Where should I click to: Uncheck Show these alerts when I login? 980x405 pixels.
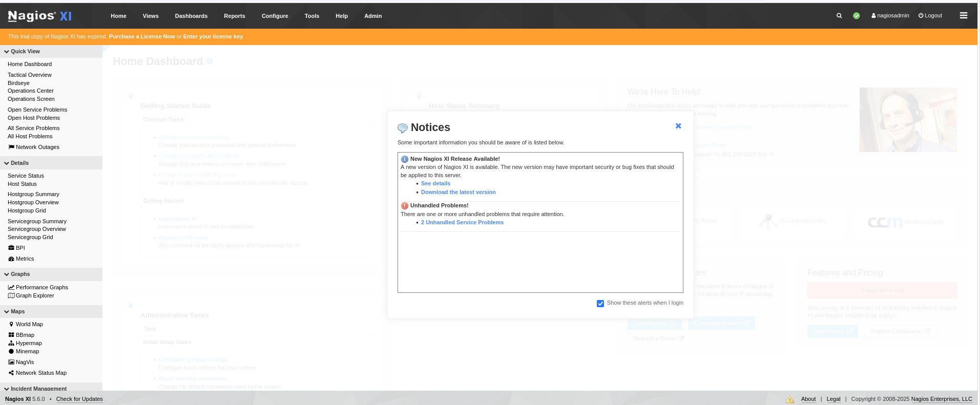(x=600, y=304)
